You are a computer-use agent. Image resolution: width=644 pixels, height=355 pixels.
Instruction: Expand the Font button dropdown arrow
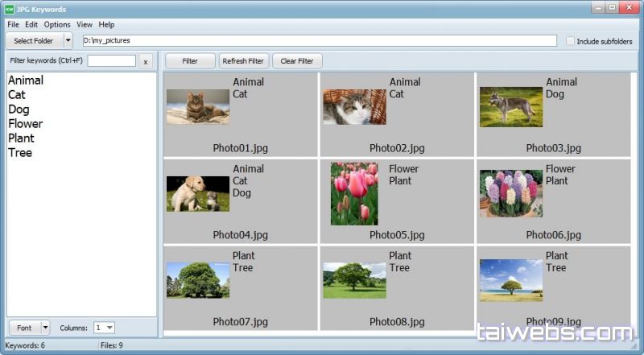point(45,328)
